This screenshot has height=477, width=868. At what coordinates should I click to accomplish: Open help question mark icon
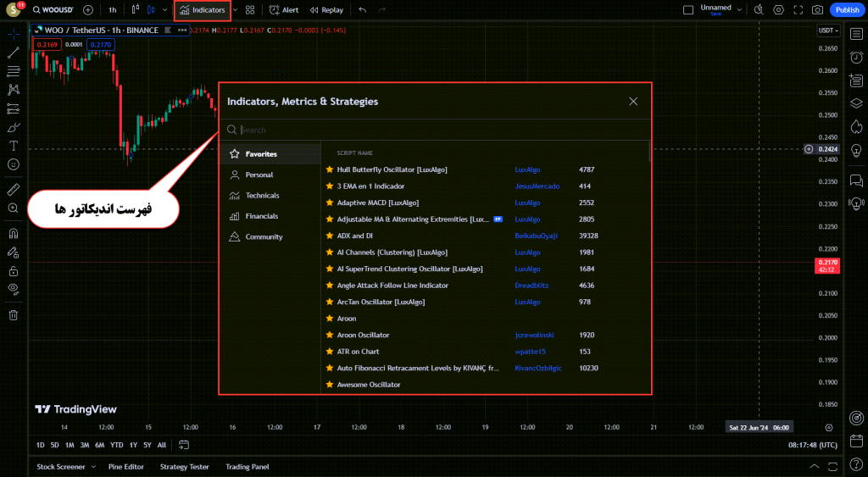856,464
